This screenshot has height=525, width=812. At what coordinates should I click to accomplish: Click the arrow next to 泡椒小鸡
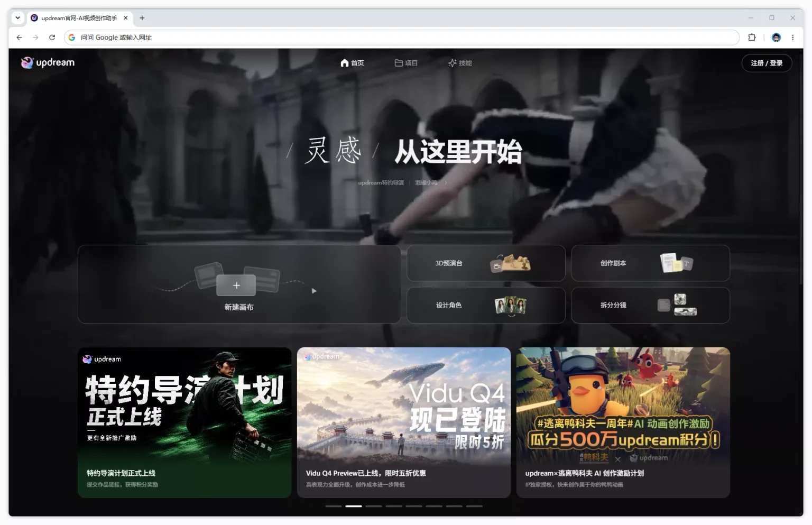(446, 183)
